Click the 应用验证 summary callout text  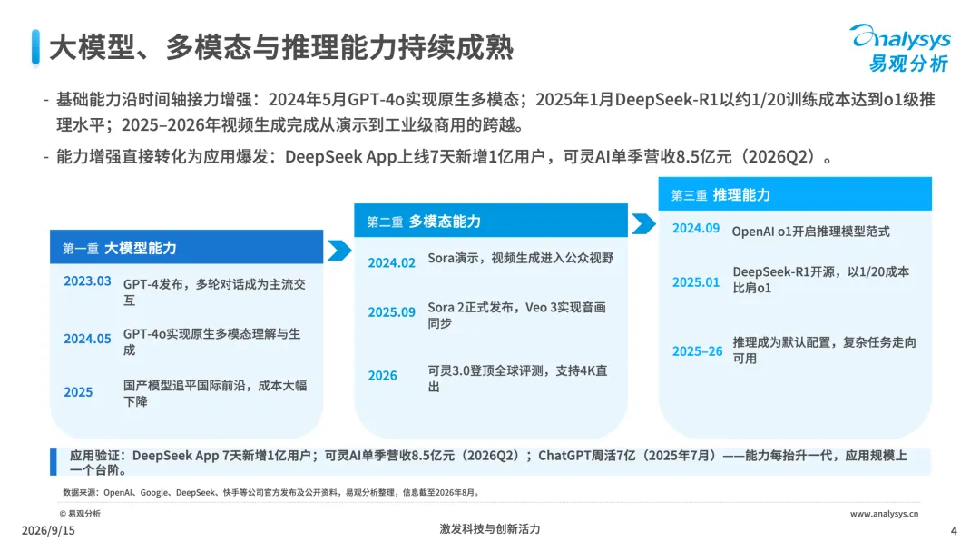pos(488,462)
